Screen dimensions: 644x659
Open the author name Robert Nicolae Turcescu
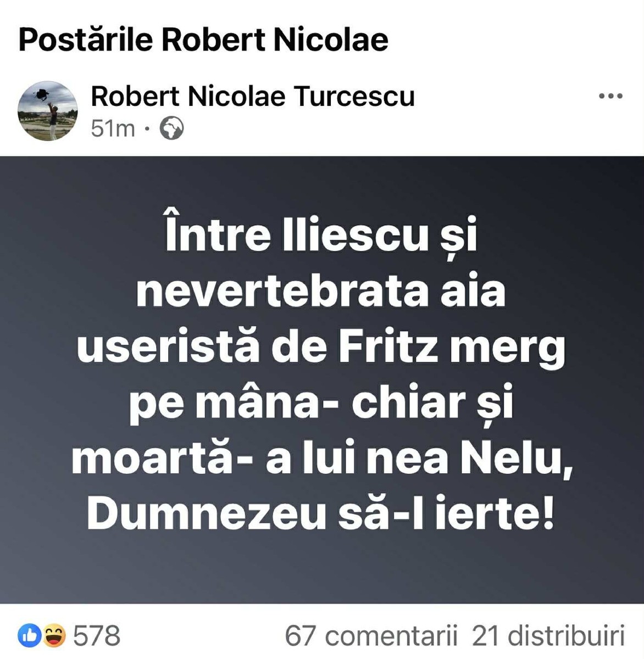pos(252,96)
